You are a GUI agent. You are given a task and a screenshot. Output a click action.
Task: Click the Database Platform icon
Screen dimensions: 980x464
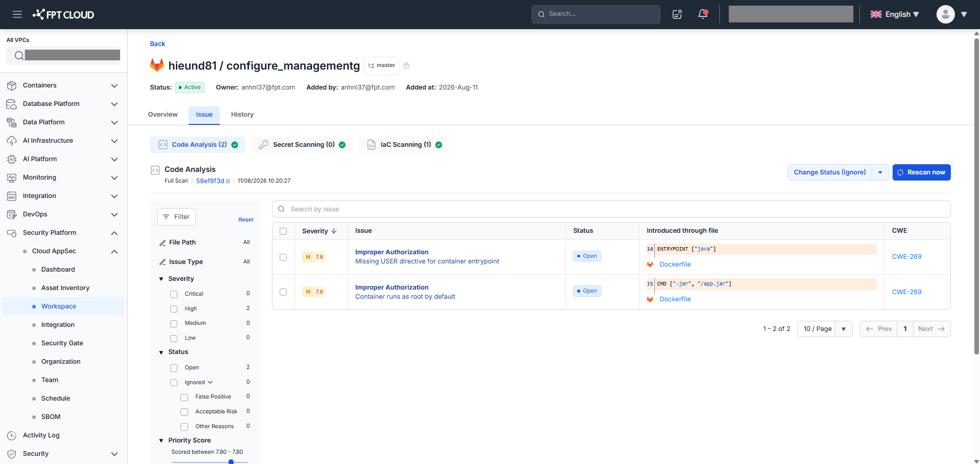12,104
